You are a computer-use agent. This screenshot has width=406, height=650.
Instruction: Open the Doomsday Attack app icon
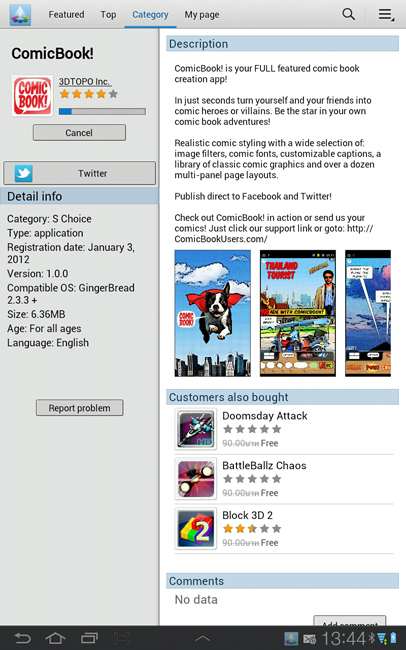click(x=196, y=429)
